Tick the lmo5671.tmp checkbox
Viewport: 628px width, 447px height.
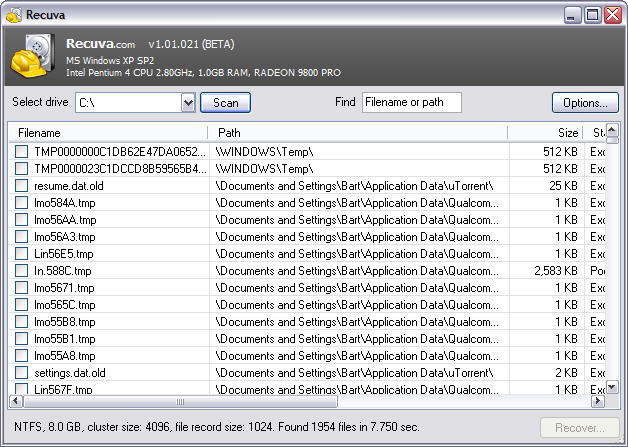(22, 288)
